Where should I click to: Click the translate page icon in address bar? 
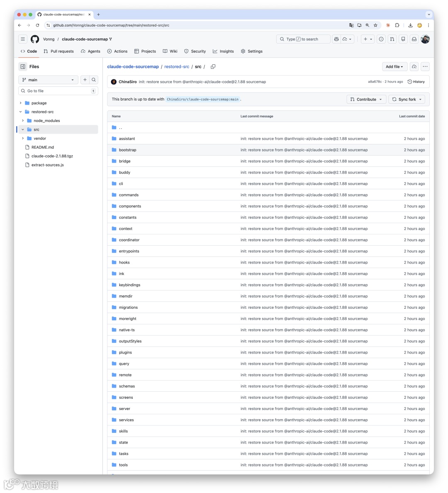click(351, 25)
